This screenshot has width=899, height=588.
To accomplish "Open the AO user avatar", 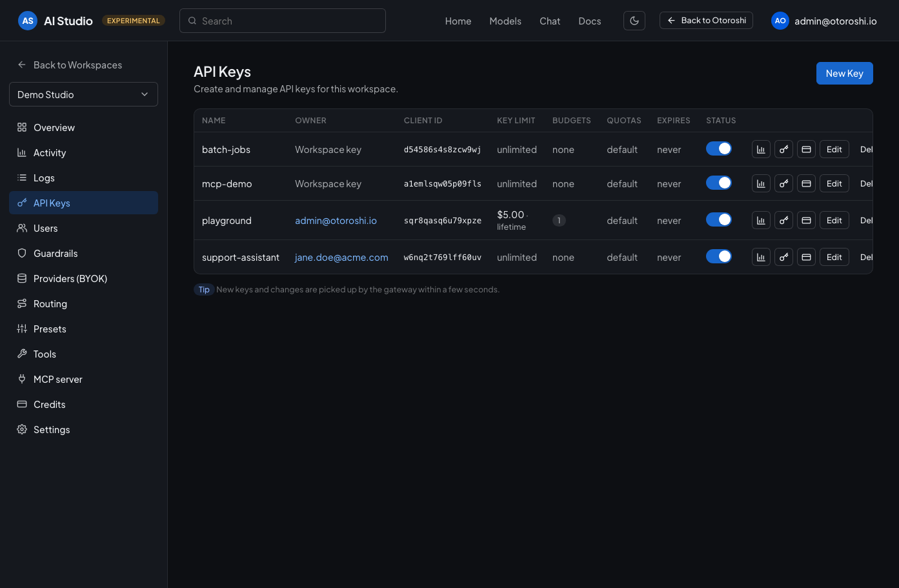I will tap(780, 21).
